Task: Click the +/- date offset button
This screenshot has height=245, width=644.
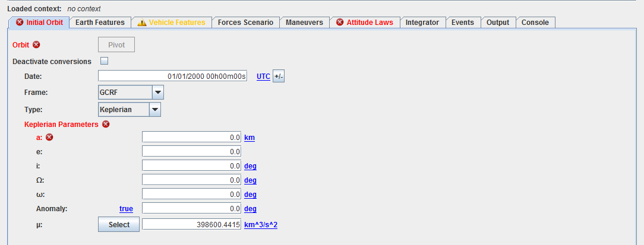Action: pyautogui.click(x=279, y=77)
